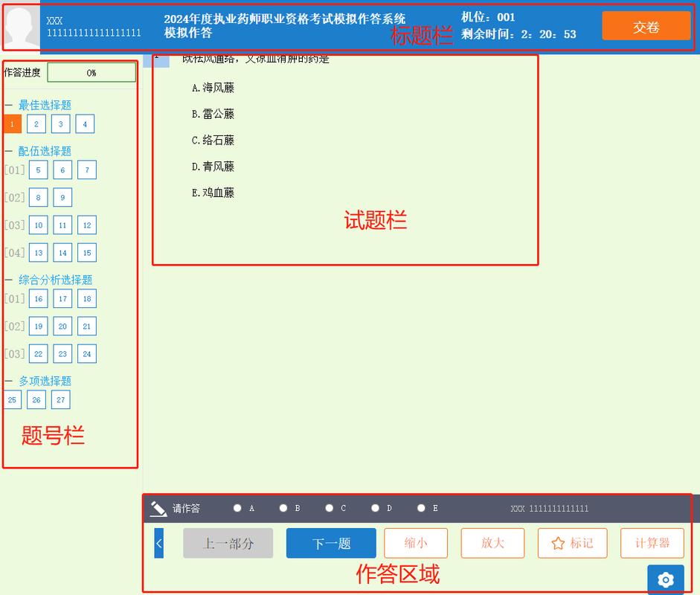Open question 19 box
This screenshot has width=700, height=595.
39,327
